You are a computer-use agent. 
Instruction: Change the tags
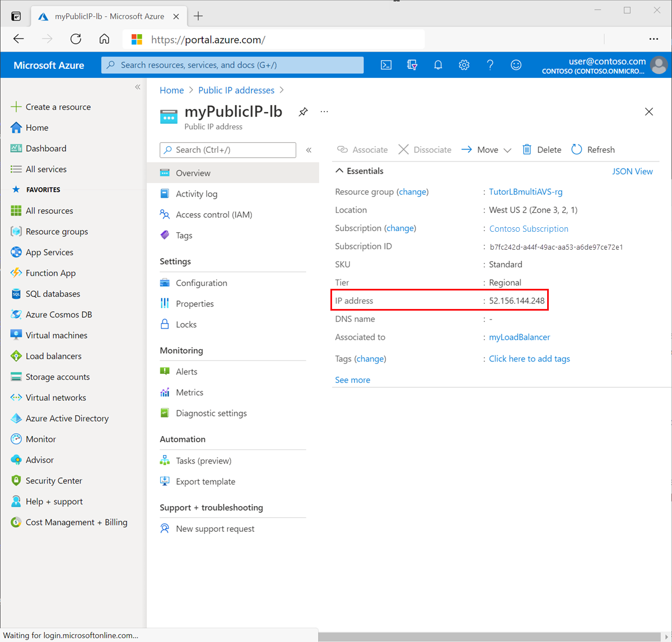[370, 359]
